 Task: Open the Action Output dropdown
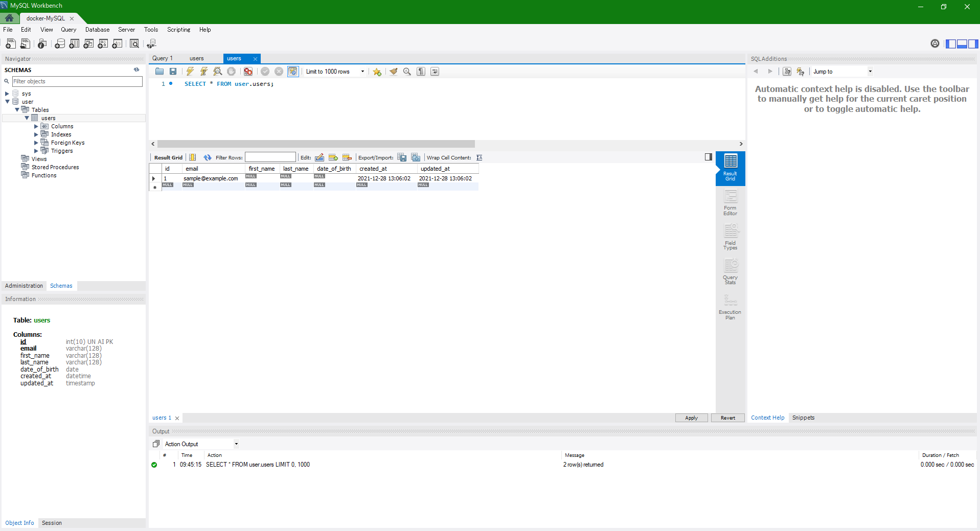coord(201,444)
